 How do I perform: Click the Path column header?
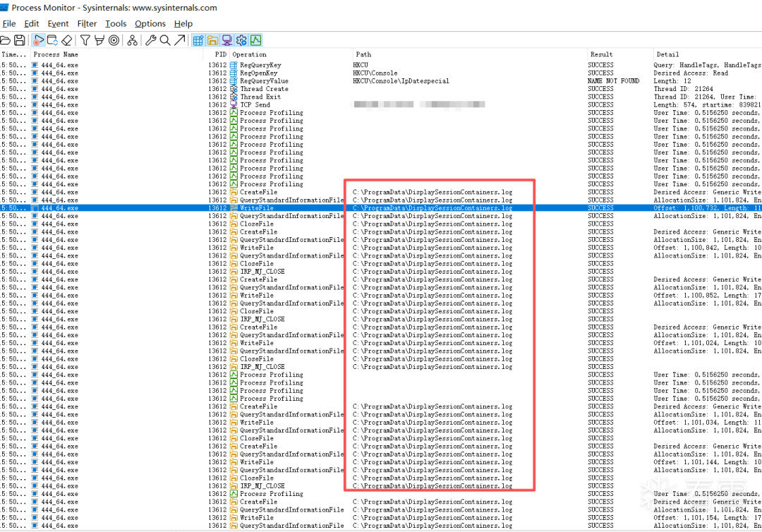tap(363, 54)
